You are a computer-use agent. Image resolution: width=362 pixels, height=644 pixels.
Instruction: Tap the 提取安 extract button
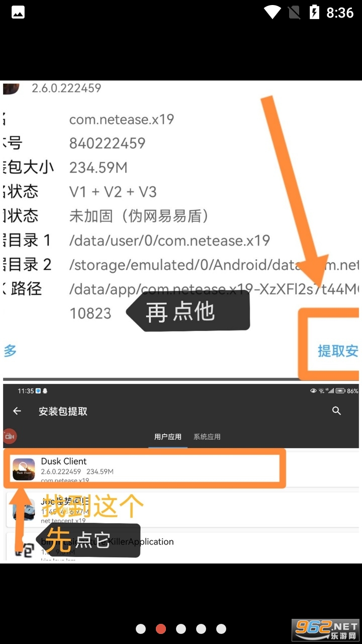(338, 351)
